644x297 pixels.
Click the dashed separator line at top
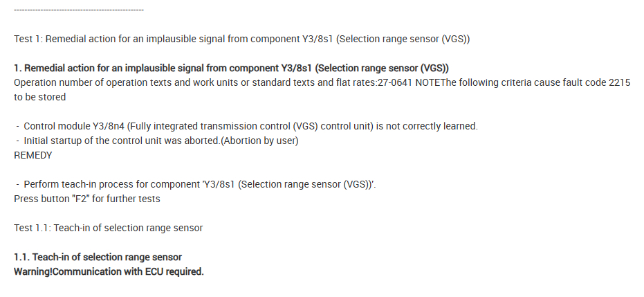coord(79,10)
